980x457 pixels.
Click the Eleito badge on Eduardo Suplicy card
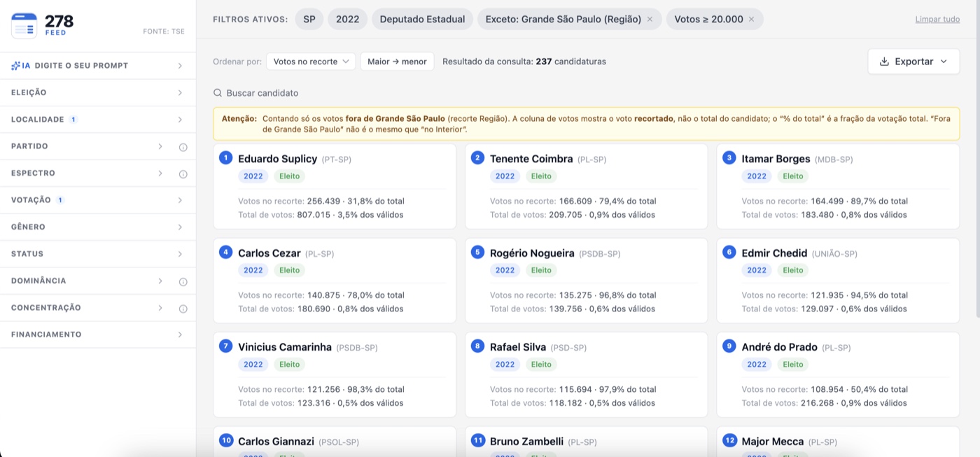click(289, 176)
